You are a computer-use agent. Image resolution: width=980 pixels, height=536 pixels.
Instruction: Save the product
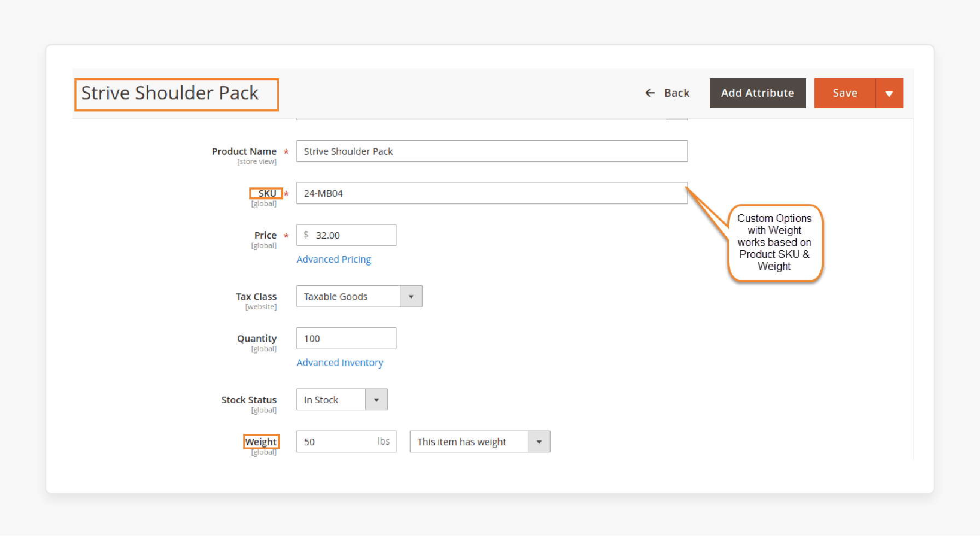click(x=845, y=93)
